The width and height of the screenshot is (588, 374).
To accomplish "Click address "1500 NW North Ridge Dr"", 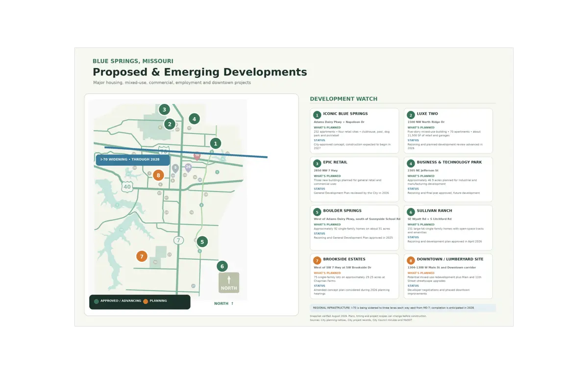I will (426, 122).
